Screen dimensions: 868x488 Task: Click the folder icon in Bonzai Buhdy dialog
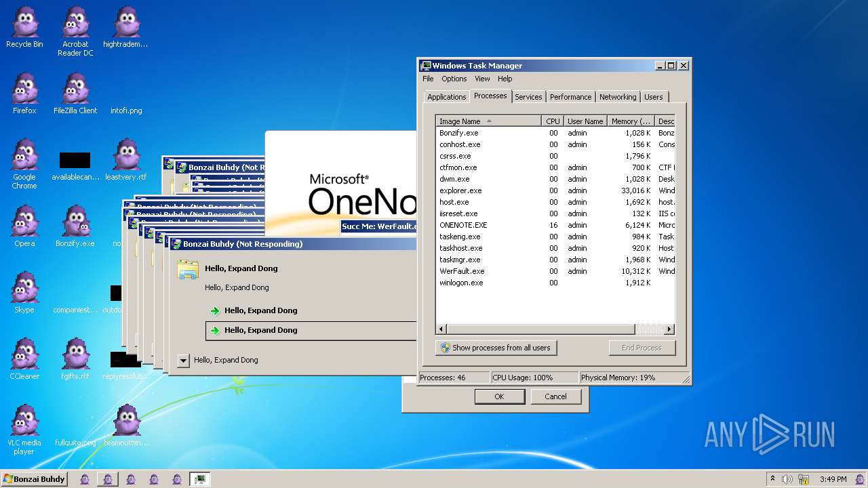point(188,269)
